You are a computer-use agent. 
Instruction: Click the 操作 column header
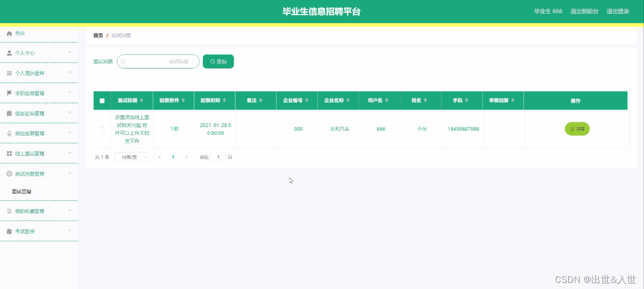[x=575, y=101]
